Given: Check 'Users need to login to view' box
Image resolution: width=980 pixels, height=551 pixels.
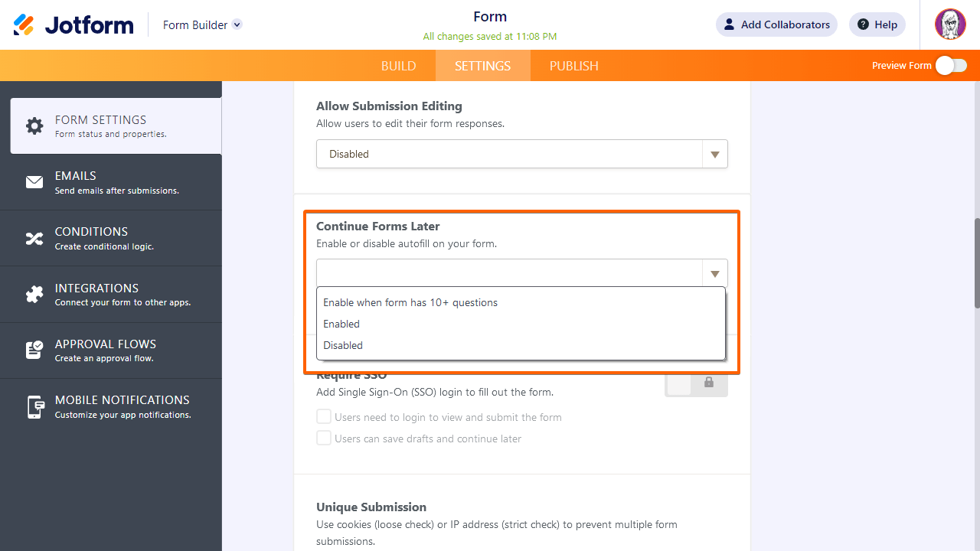Looking at the screenshot, I should [324, 417].
